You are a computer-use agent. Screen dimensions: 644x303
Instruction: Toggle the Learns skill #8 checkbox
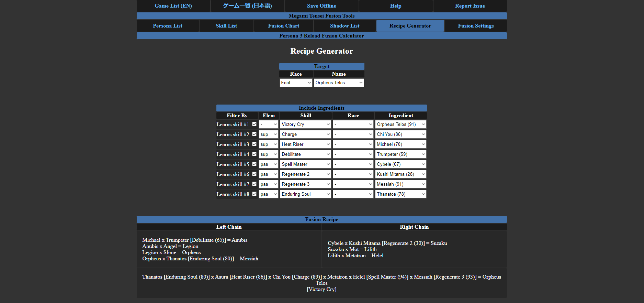254,194
